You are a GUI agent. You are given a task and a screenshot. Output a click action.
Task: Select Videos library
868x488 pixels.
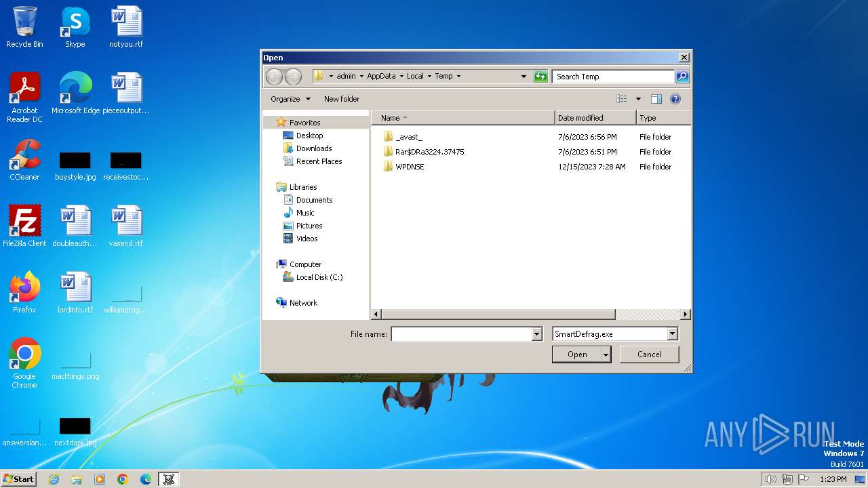(x=307, y=239)
